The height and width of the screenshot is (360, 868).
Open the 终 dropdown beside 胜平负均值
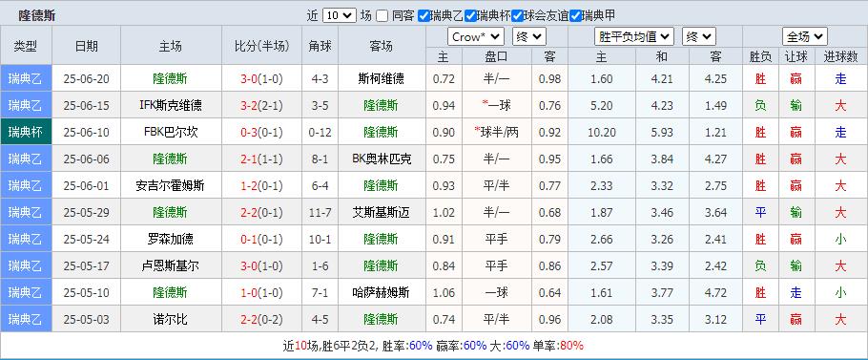click(699, 37)
